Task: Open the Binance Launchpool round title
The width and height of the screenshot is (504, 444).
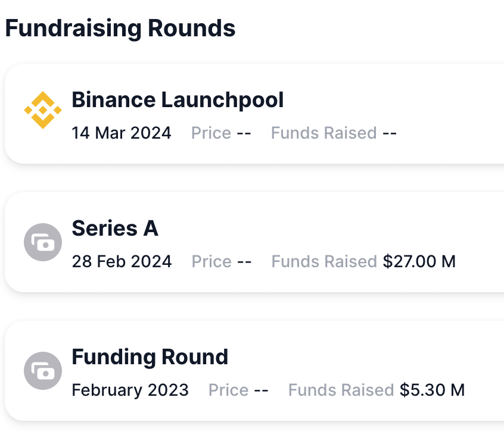Action: tap(178, 100)
